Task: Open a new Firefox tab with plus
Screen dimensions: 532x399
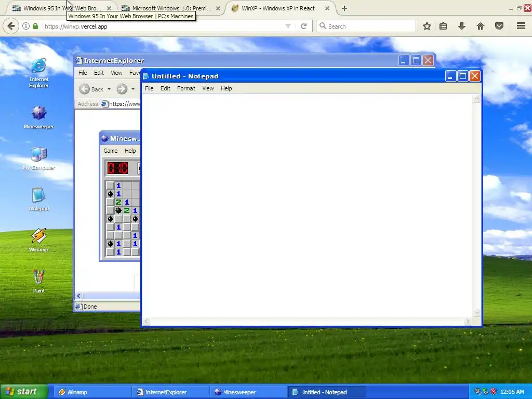Action: 344,8
